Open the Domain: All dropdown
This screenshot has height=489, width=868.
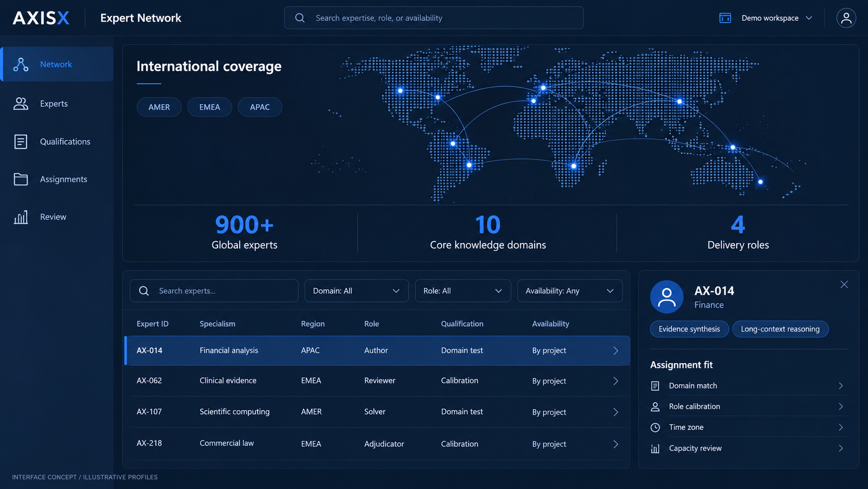(356, 291)
